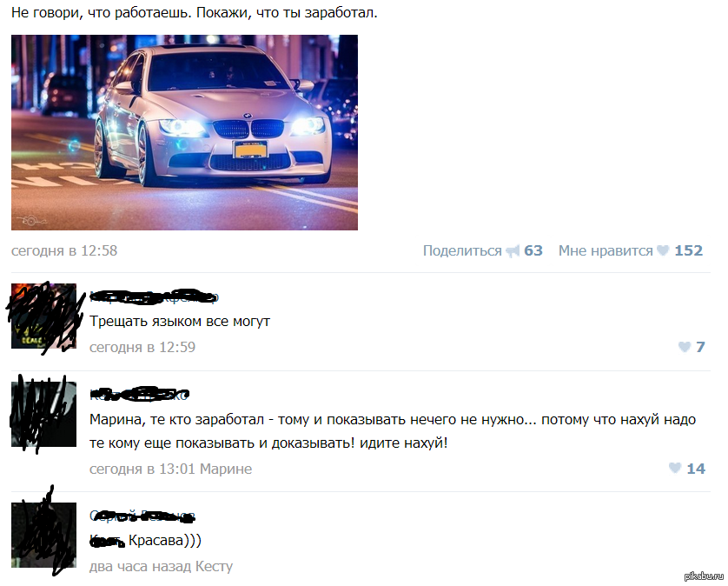Screen dimensions: 728x586
Task: Open first commenter's scribbled avatar
Action: (43, 316)
